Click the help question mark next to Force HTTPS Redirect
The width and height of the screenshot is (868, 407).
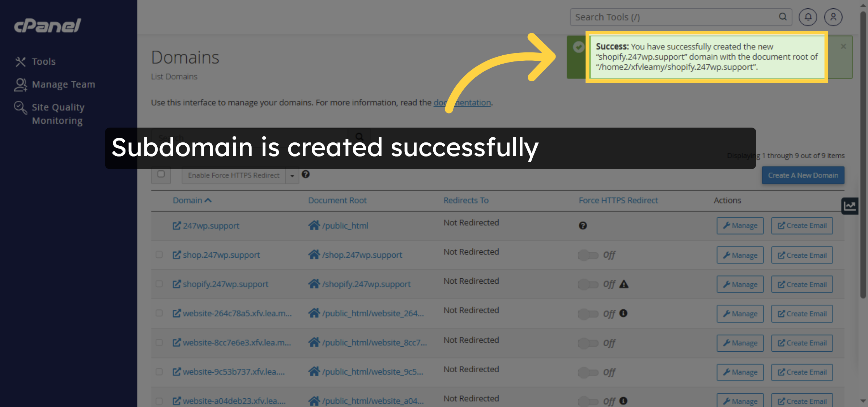tap(306, 175)
